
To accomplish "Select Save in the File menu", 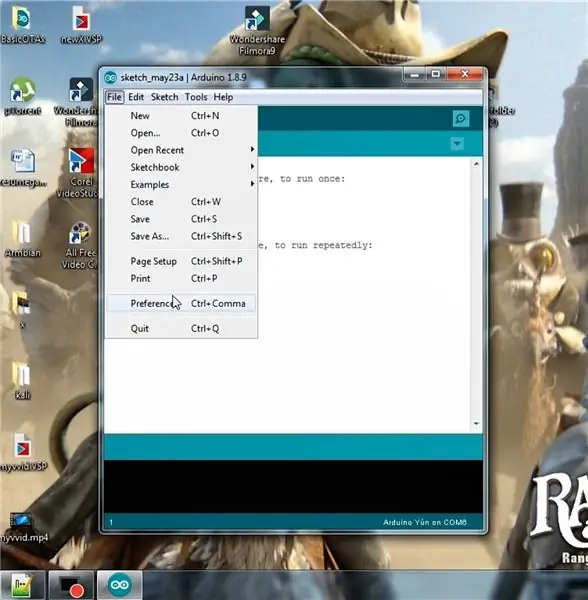I will click(181, 219).
